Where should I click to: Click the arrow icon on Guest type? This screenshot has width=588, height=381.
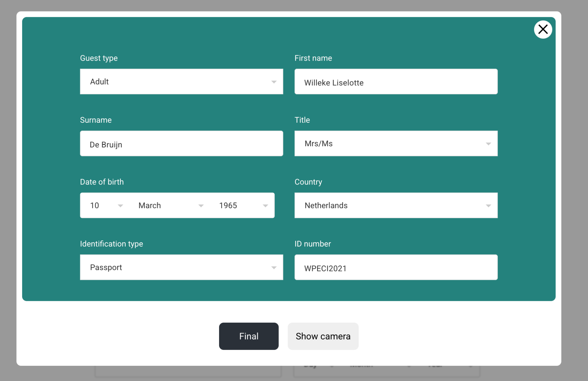tap(274, 82)
